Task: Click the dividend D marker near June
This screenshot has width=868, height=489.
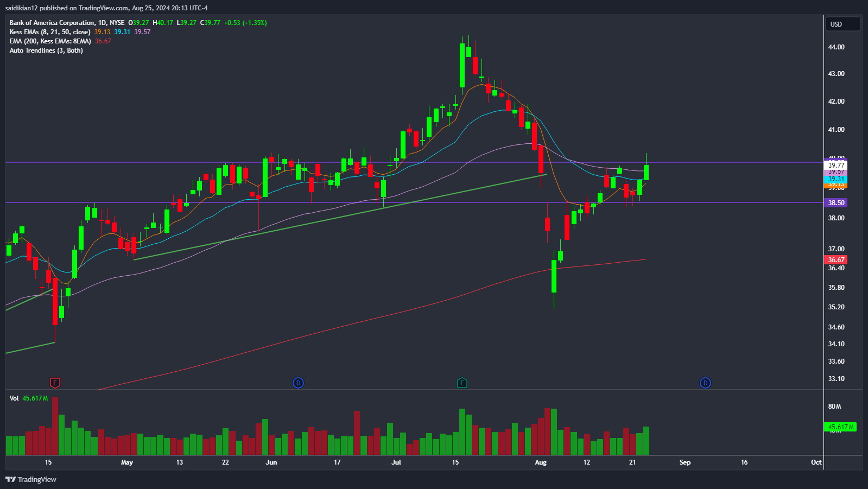Action: tap(298, 383)
